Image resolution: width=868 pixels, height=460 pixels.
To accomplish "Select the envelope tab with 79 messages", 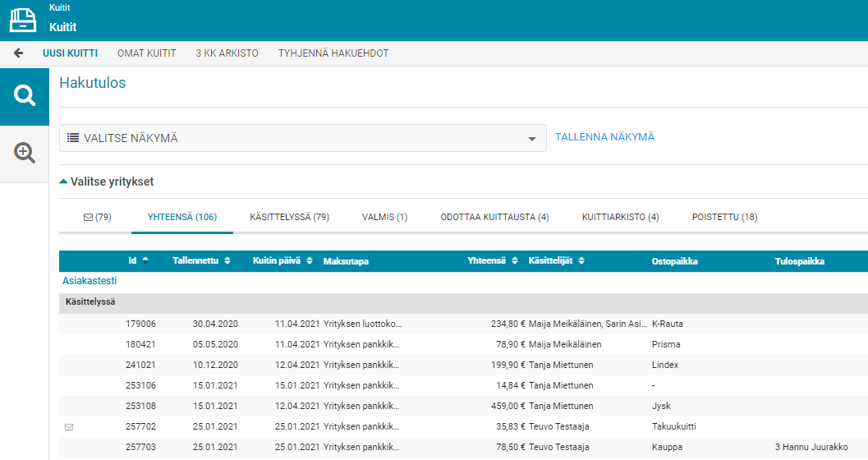I will pyautogui.click(x=97, y=217).
